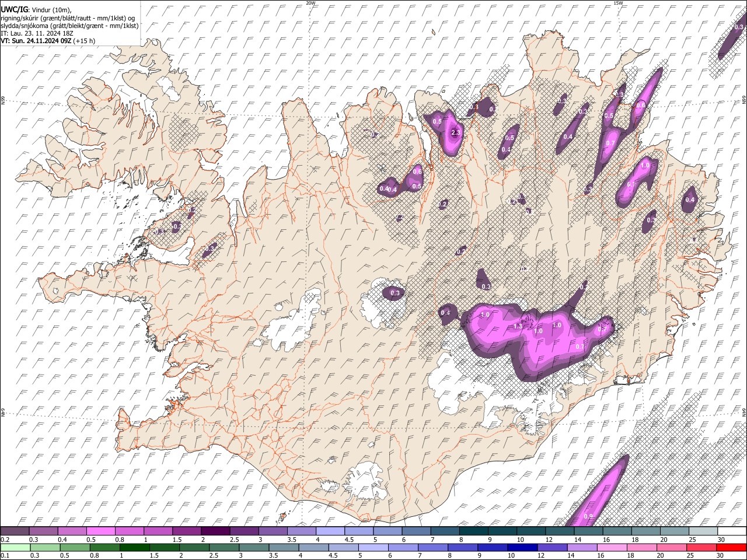Pick the red 30 swatch in the rain scale

731,547
